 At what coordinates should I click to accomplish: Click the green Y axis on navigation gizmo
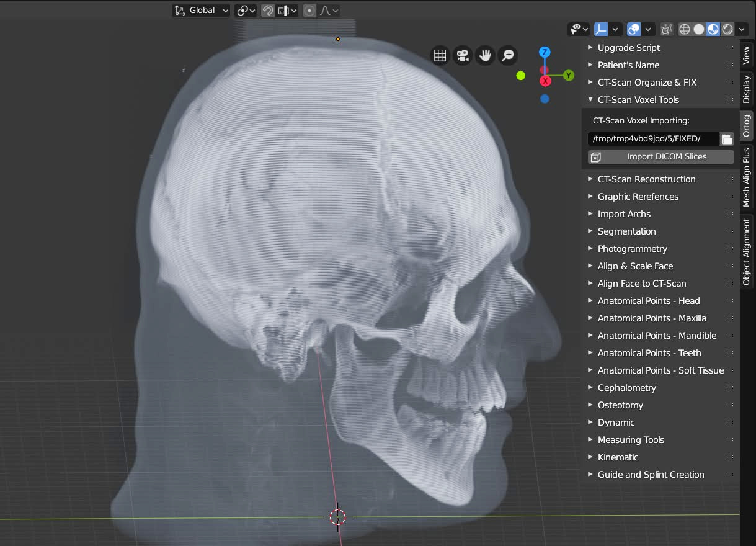point(569,76)
